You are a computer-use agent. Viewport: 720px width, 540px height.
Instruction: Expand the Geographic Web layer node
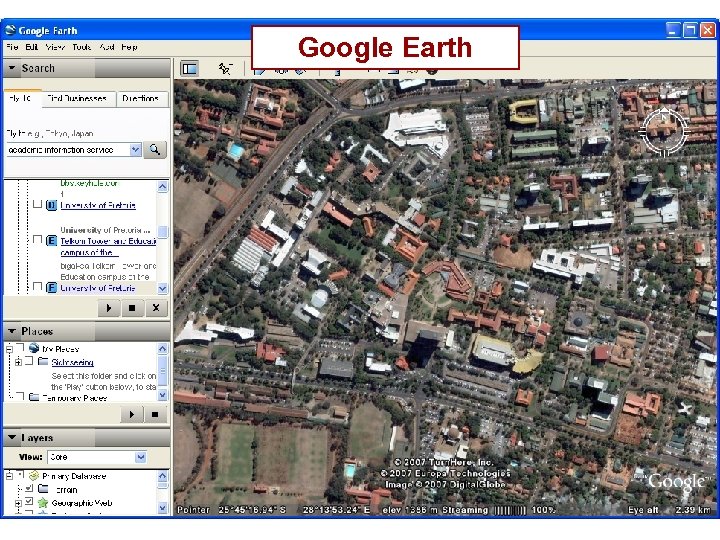click(x=18, y=503)
